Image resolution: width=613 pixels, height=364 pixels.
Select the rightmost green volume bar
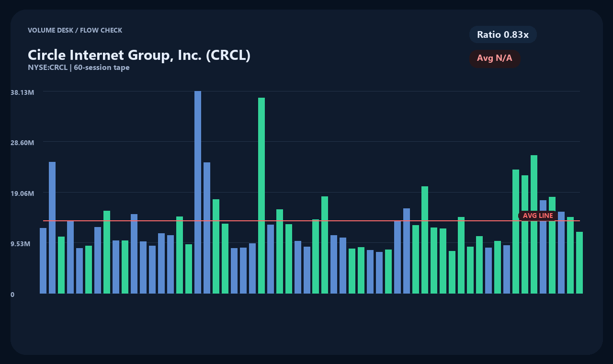579,262
